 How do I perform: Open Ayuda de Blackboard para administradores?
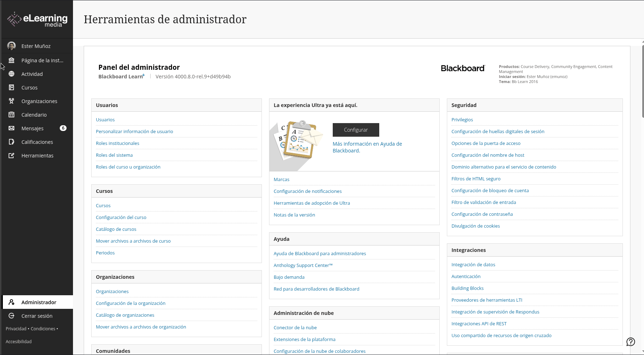[x=320, y=253]
